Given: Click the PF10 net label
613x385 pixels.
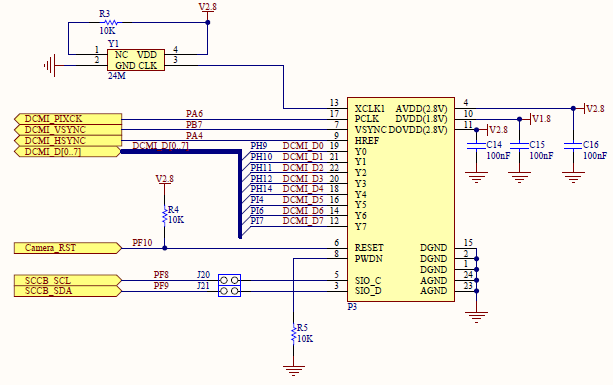Looking at the screenshot, I should tap(142, 243).
